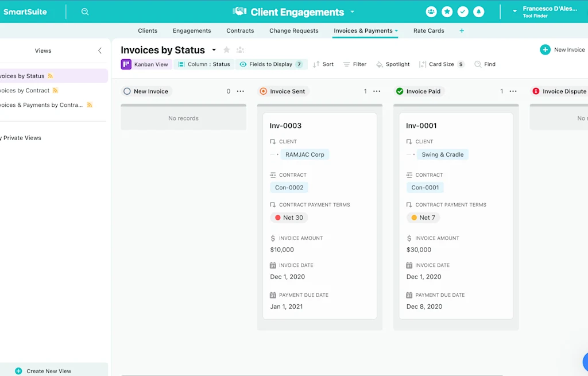Change the Column : Status grouping
This screenshot has height=376, width=588.
click(x=204, y=64)
